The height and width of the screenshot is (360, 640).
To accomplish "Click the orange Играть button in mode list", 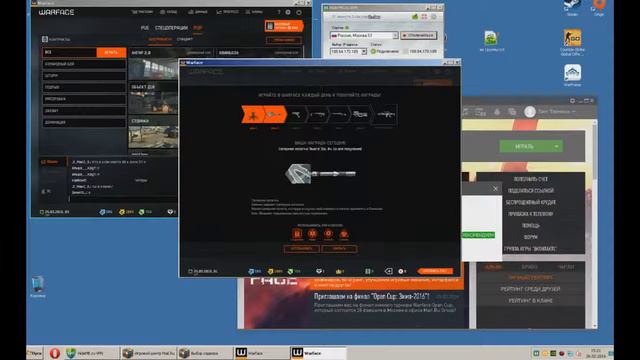I will coord(111,52).
